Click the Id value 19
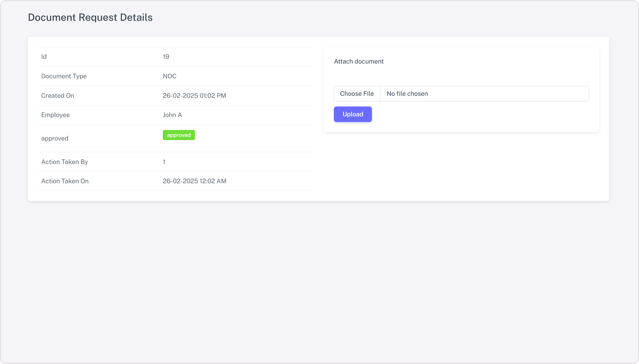 point(166,57)
